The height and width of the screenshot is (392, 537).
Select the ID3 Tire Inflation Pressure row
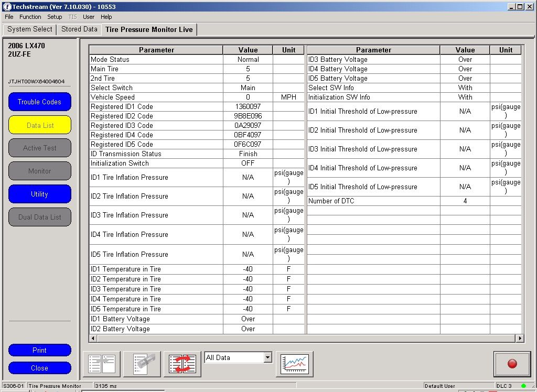197,215
